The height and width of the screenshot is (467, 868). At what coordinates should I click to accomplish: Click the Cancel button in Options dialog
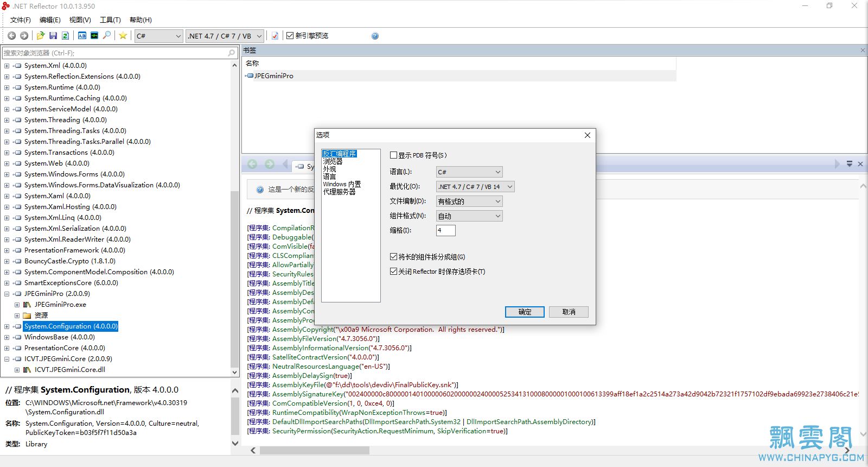569,312
